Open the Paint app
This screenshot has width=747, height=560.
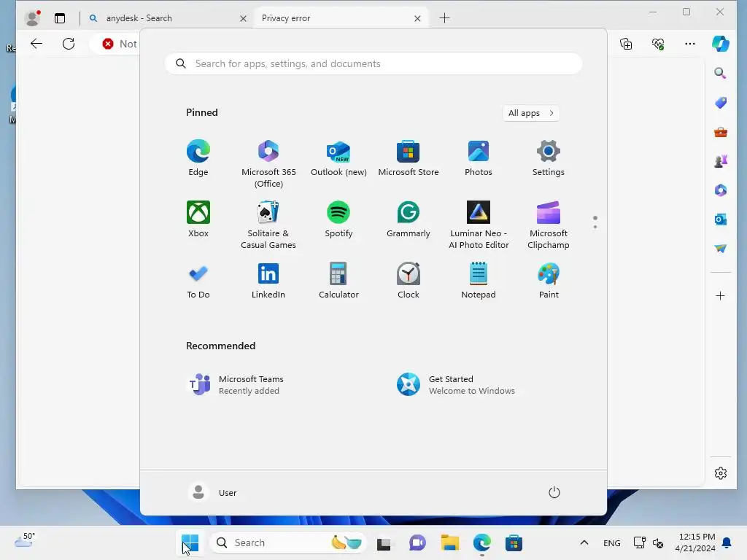[x=549, y=281]
